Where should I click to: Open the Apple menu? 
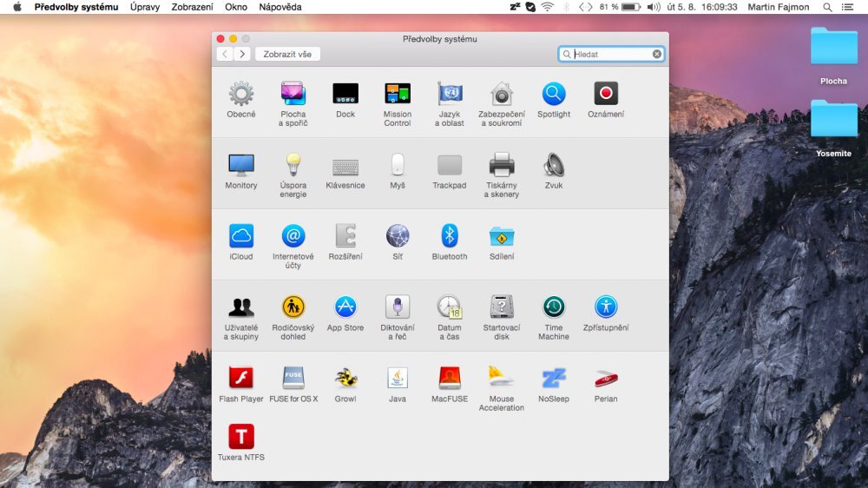pyautogui.click(x=16, y=7)
